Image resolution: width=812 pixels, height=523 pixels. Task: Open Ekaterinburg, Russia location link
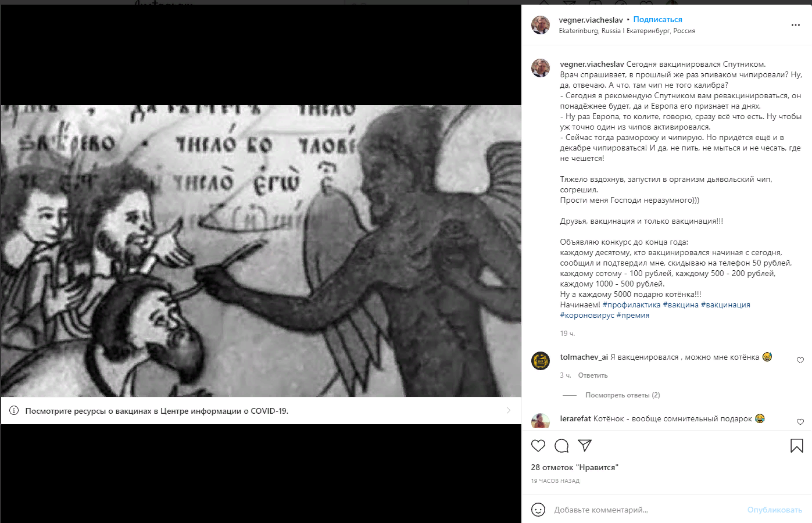(627, 31)
